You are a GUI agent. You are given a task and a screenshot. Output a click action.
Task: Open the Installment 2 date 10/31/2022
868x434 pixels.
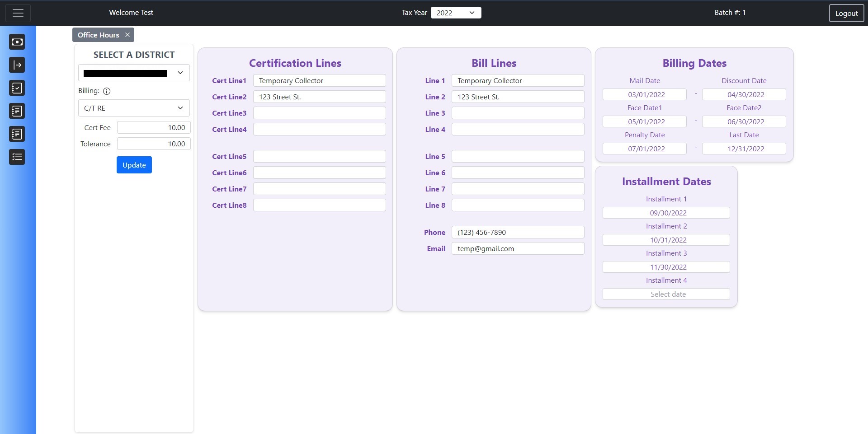click(x=666, y=240)
